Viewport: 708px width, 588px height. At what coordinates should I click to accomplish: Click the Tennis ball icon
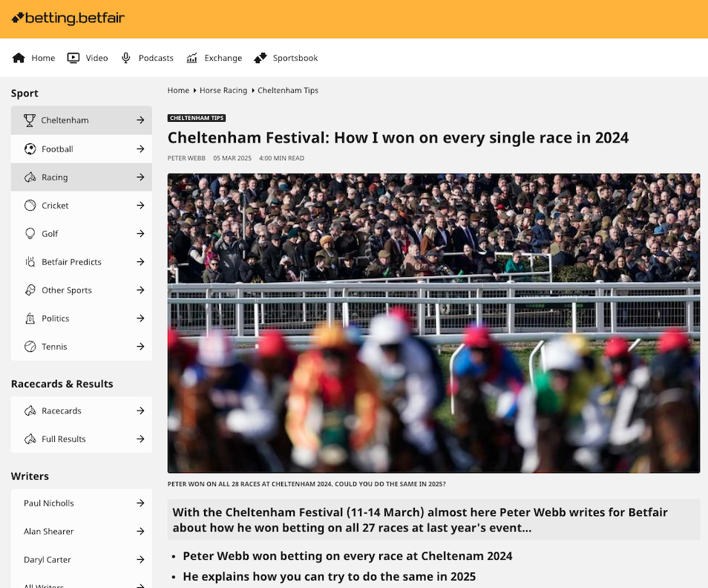pyautogui.click(x=30, y=347)
